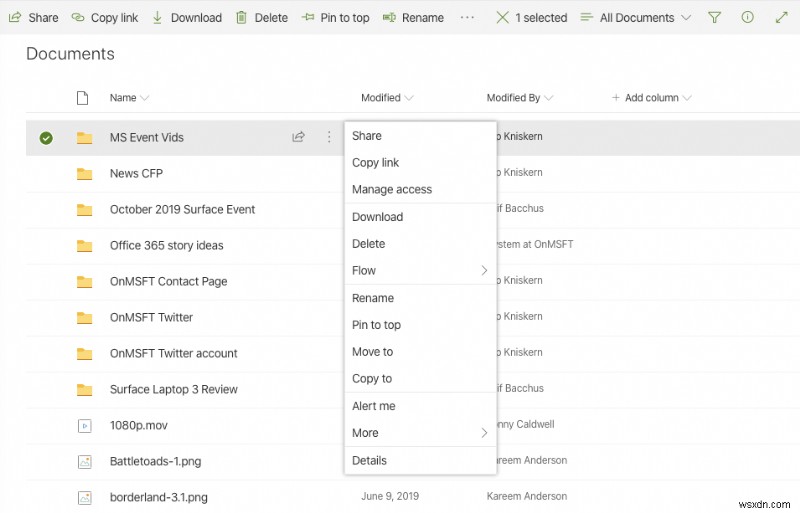Open the News CFP folder link

coord(136,174)
